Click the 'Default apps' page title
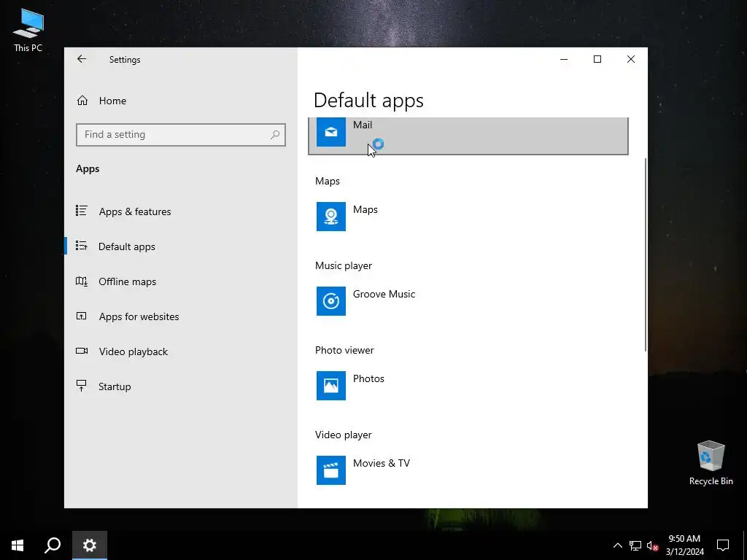 368,101
